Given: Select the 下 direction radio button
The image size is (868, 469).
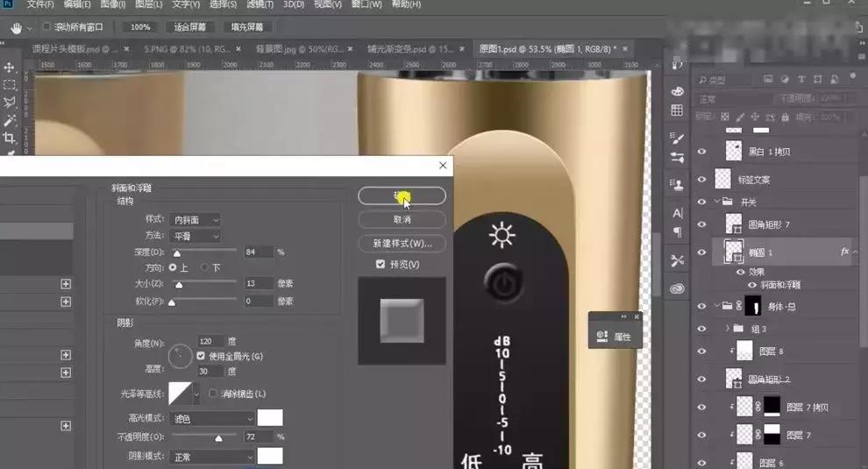Looking at the screenshot, I should click(205, 267).
